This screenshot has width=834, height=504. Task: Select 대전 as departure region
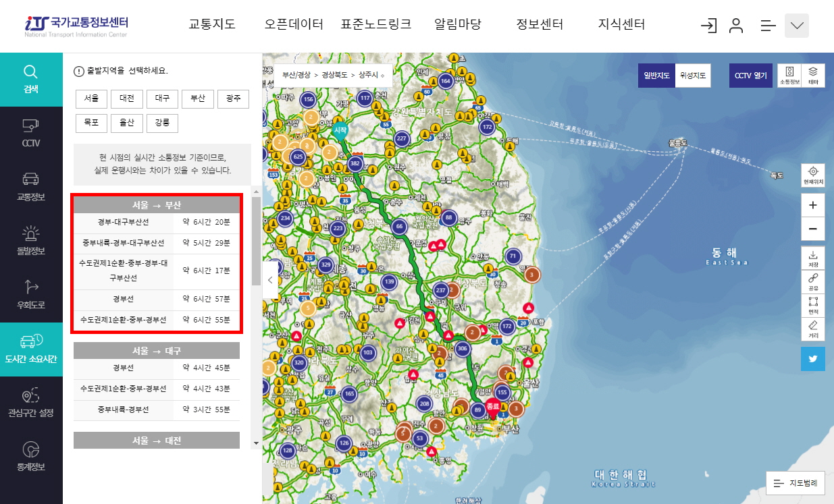click(x=127, y=99)
